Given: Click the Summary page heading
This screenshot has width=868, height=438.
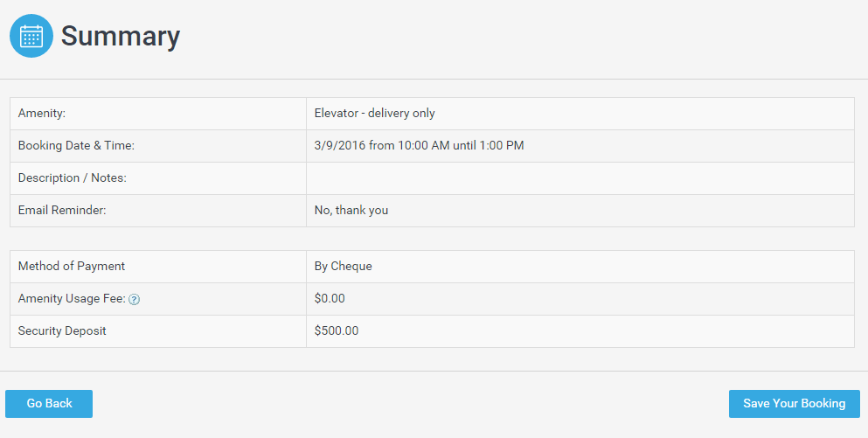Looking at the screenshot, I should 120,36.
